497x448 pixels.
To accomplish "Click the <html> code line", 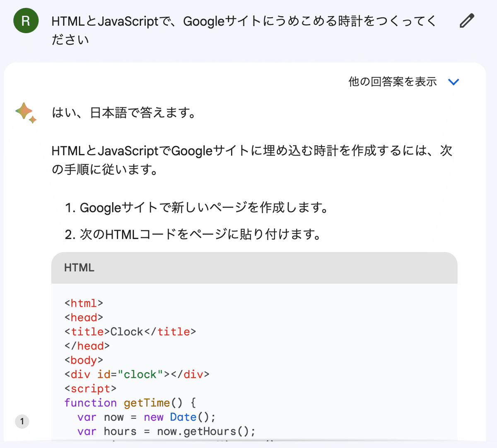I will (x=84, y=303).
